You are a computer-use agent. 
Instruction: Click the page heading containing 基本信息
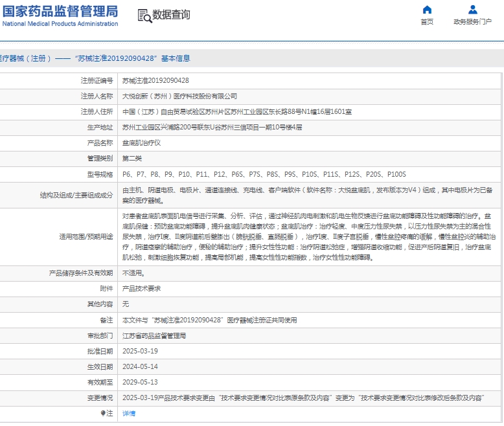95,58
